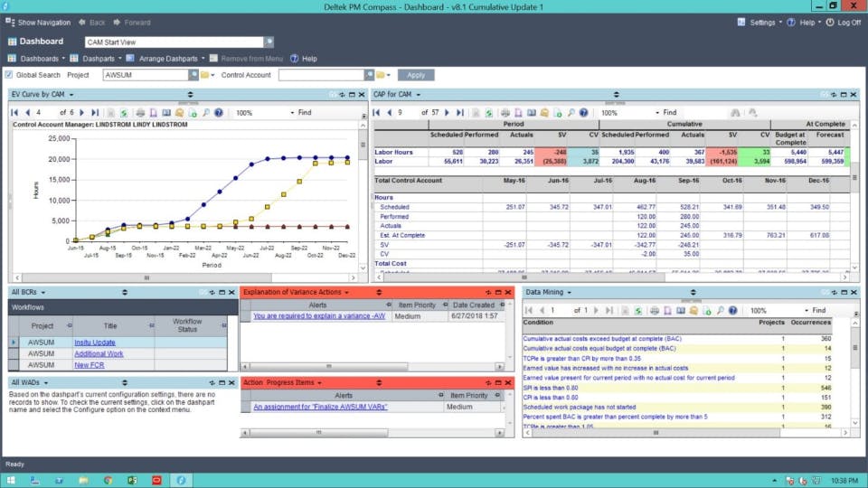Go to next page in EV Curve toolbar
The image size is (868, 488).
(x=82, y=112)
